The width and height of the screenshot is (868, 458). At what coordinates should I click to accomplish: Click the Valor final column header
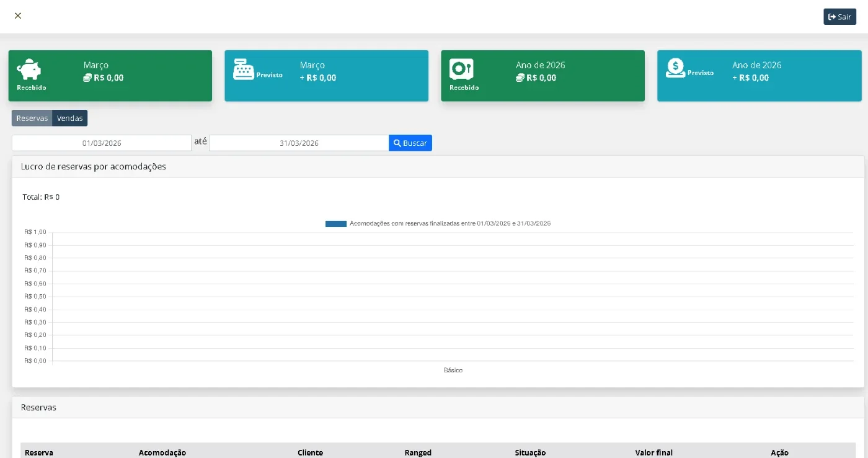tap(654, 452)
